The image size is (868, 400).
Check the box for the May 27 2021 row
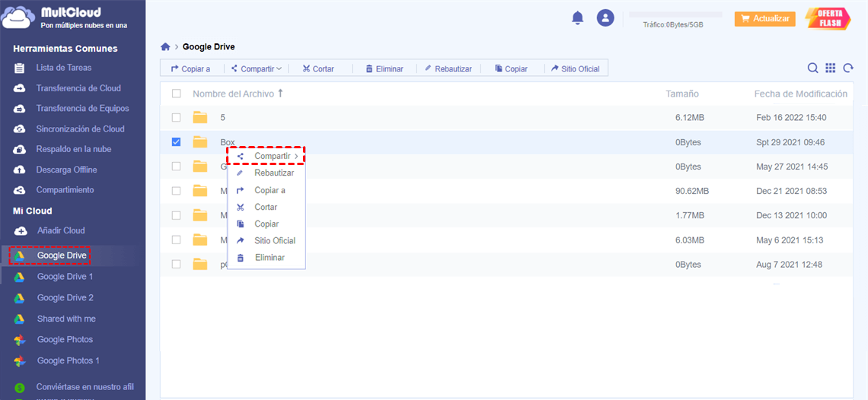(176, 167)
